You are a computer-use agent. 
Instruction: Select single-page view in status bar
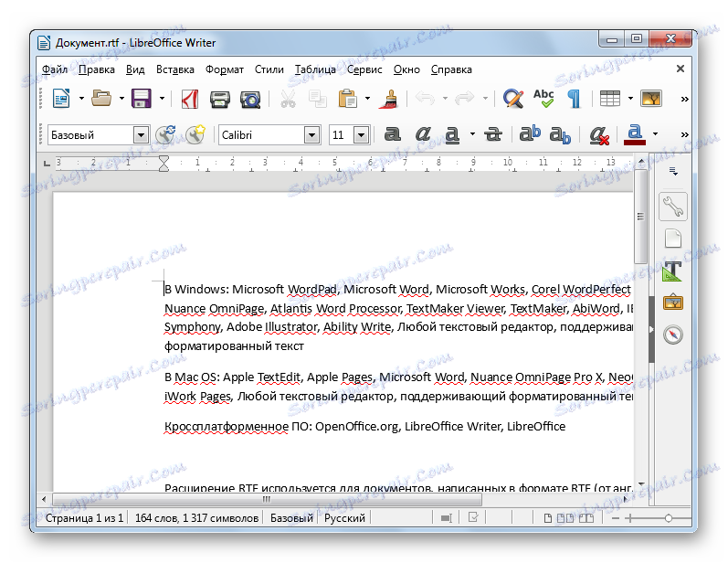pyautogui.click(x=548, y=518)
